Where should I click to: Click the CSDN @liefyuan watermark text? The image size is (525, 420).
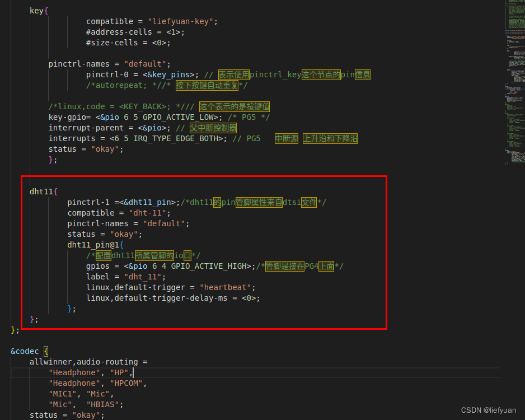488,410
